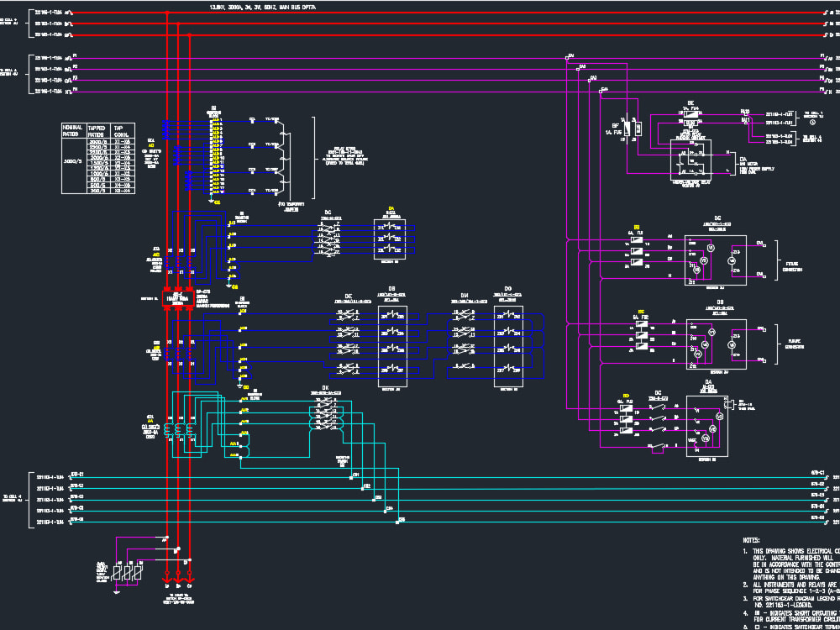
Task: Toggle the switch contact in the DK block
Action: click(x=326, y=407)
